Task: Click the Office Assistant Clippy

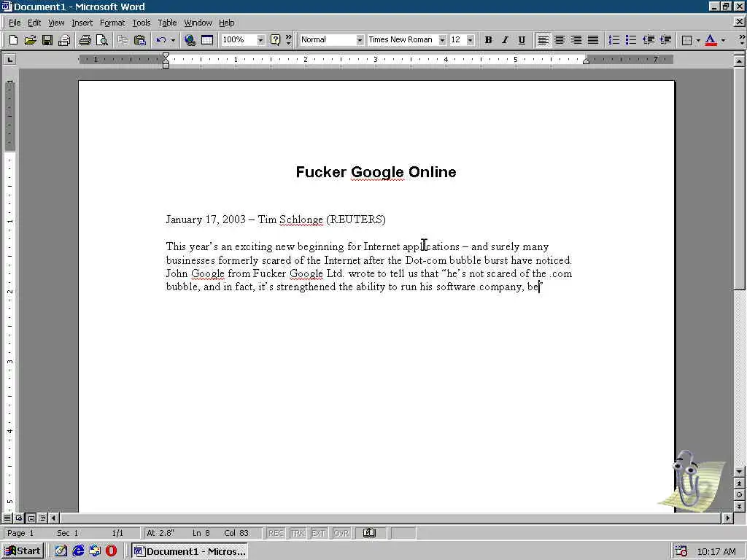Action: click(692, 481)
